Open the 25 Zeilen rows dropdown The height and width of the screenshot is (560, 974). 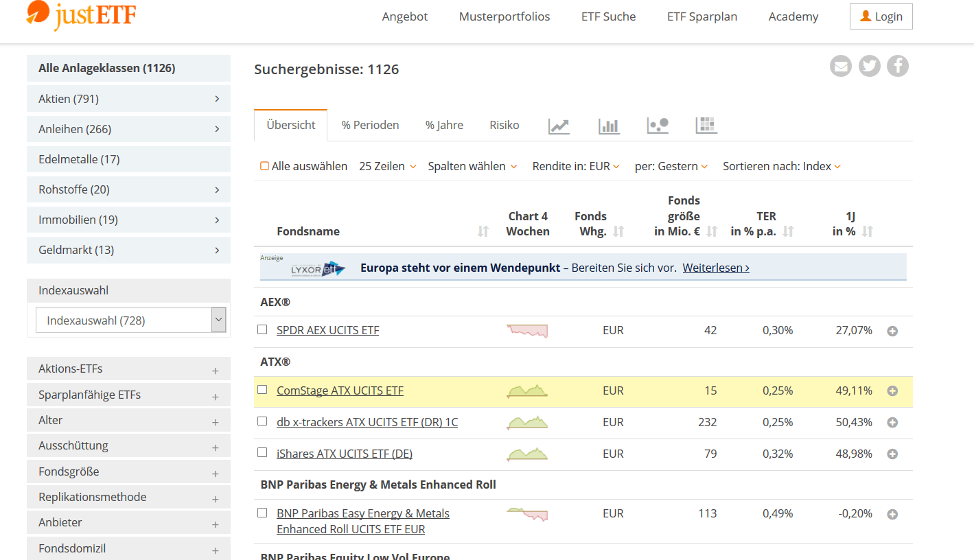(387, 166)
